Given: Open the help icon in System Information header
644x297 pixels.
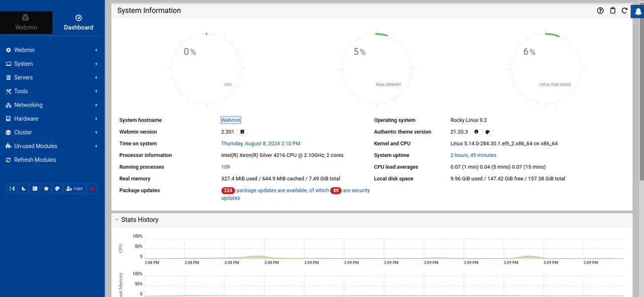Looking at the screenshot, I should (x=600, y=11).
